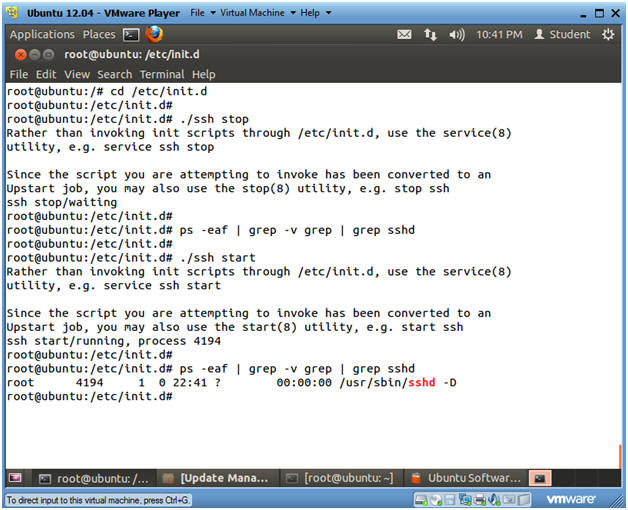Click the VMware hard disk device icon
Screen dimensions: 628x510
coord(421,500)
